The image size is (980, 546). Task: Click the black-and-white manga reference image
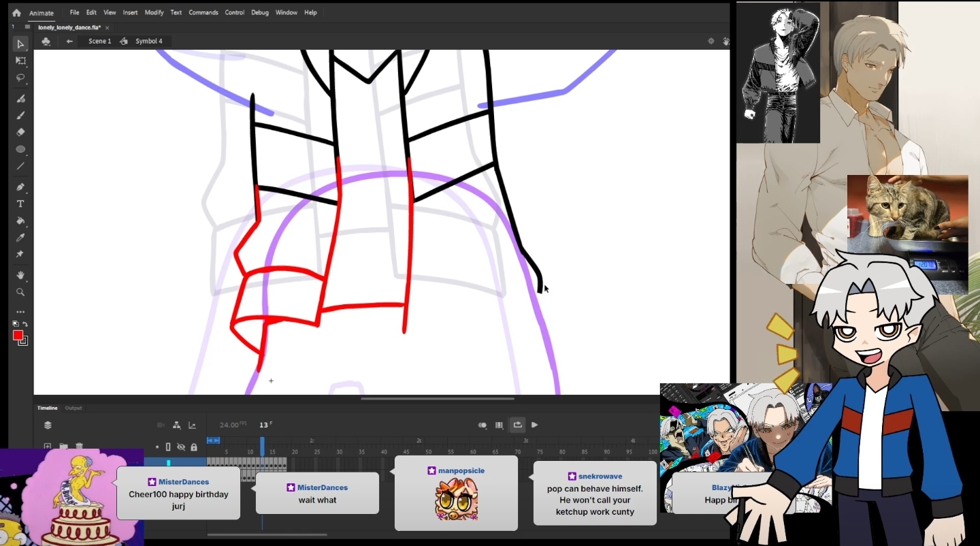[778, 72]
